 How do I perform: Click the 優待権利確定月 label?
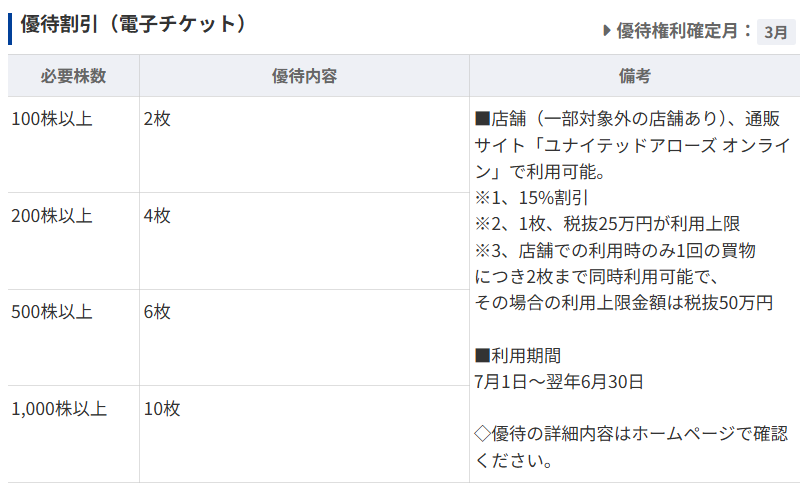[684, 31]
